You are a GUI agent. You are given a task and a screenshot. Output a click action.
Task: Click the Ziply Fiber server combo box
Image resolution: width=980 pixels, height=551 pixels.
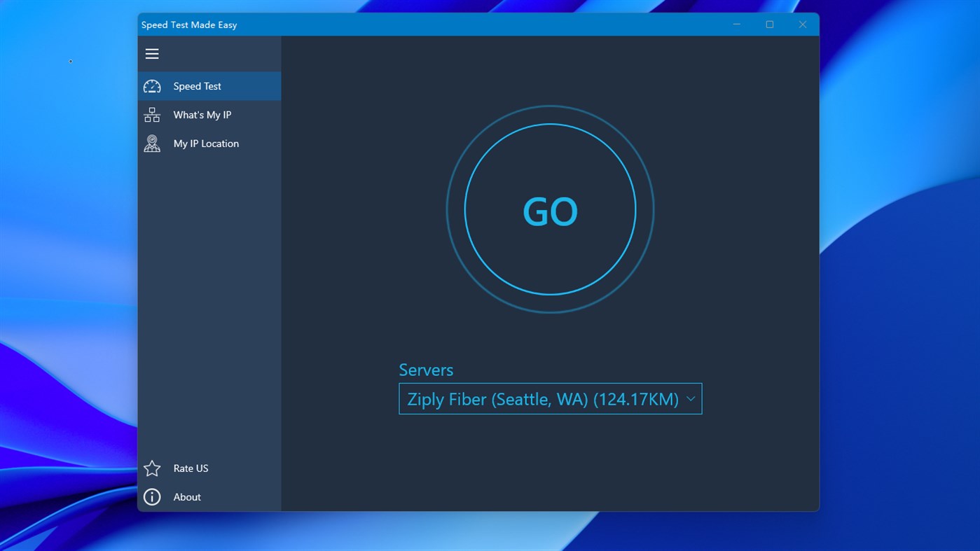550,398
